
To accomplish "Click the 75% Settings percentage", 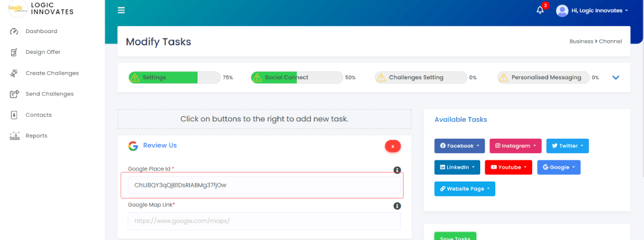I will pos(228,77).
